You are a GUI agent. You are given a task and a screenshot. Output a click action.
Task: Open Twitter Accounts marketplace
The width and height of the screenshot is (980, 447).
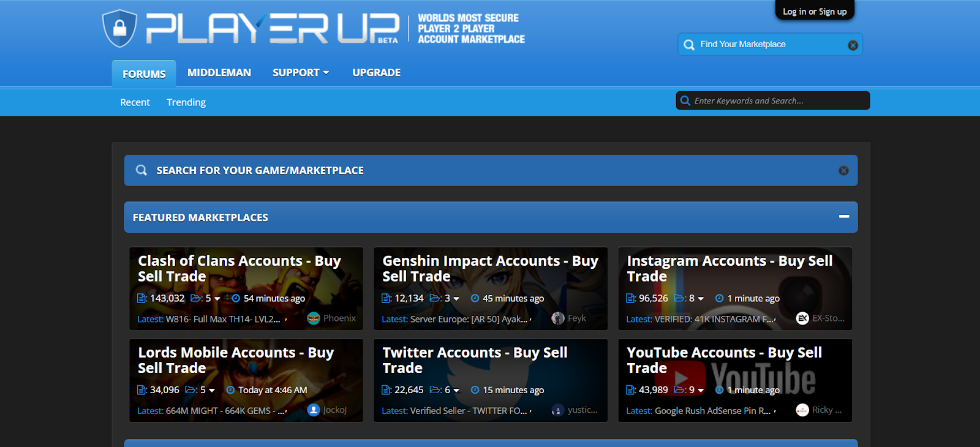coord(475,360)
